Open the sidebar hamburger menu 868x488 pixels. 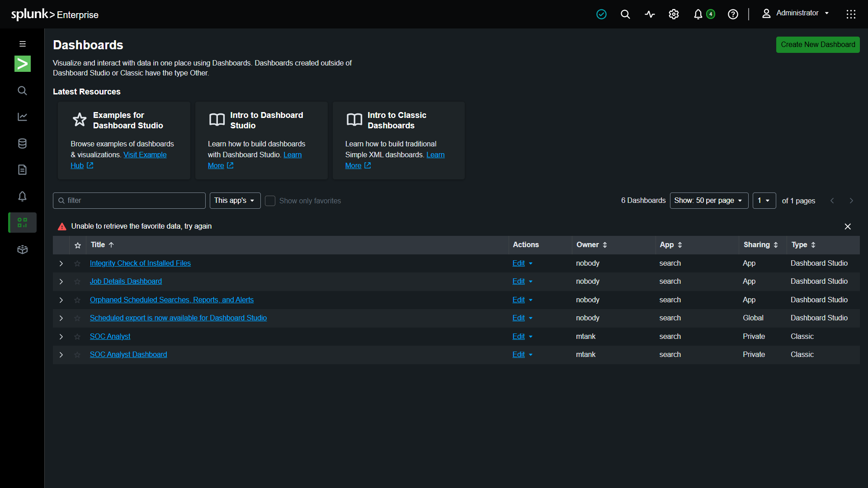click(22, 44)
